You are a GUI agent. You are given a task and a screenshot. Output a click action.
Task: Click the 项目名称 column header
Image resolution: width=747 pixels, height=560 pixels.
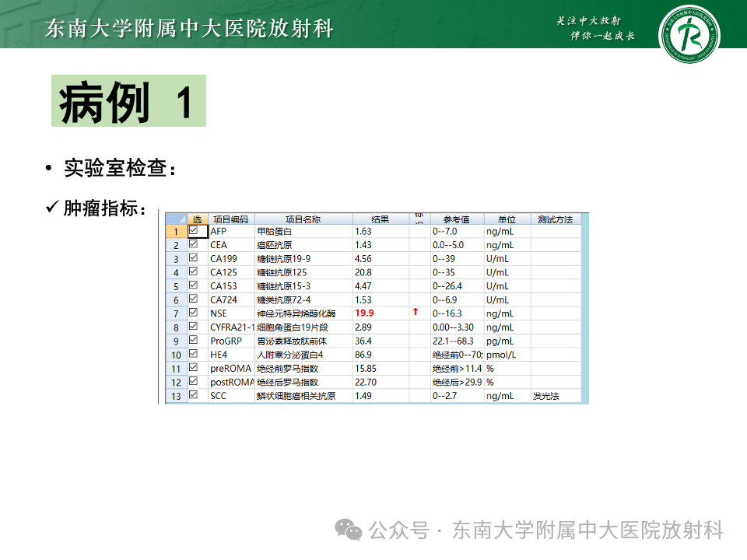303,219
